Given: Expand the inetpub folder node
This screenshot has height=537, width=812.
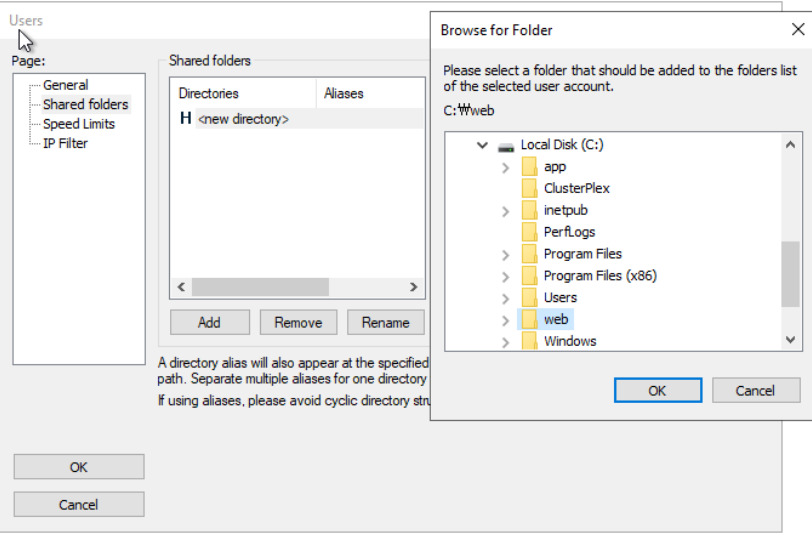Looking at the screenshot, I should [x=506, y=211].
